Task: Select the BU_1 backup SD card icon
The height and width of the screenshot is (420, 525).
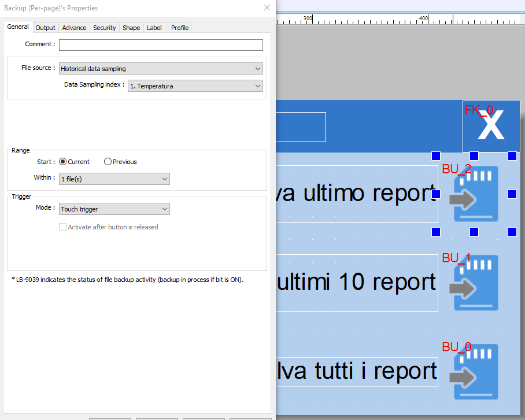Action: [475, 283]
